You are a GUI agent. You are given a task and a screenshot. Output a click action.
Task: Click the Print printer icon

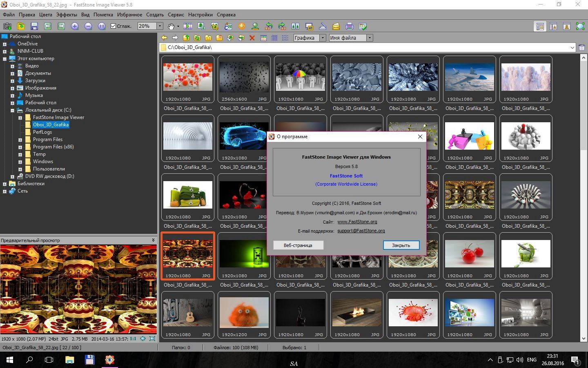tap(350, 26)
